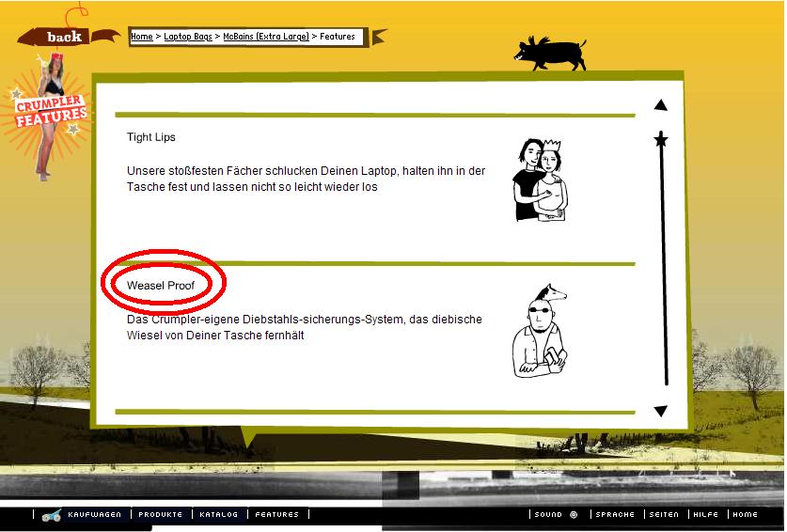Open the Katalog menu item
This screenshot has width=787, height=532.
coord(219,515)
